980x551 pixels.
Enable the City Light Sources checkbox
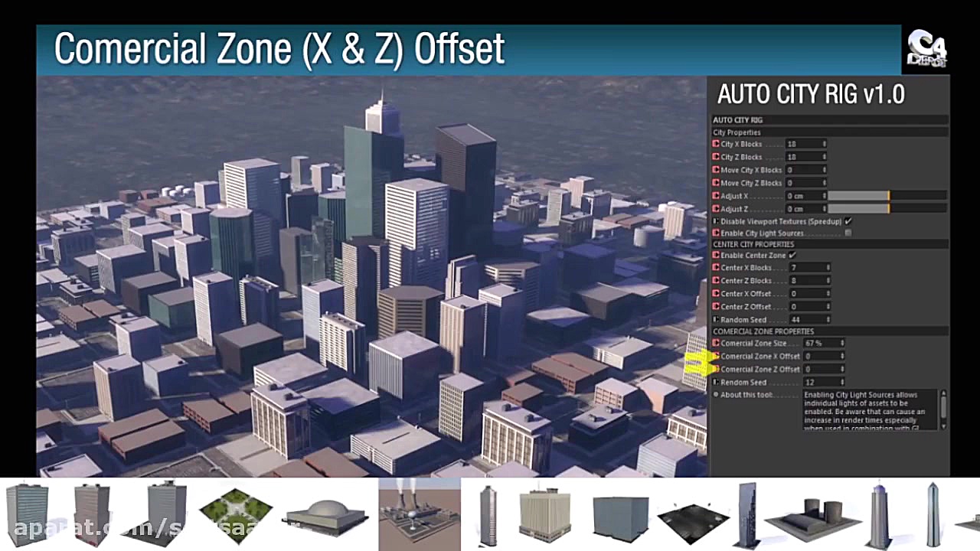848,233
